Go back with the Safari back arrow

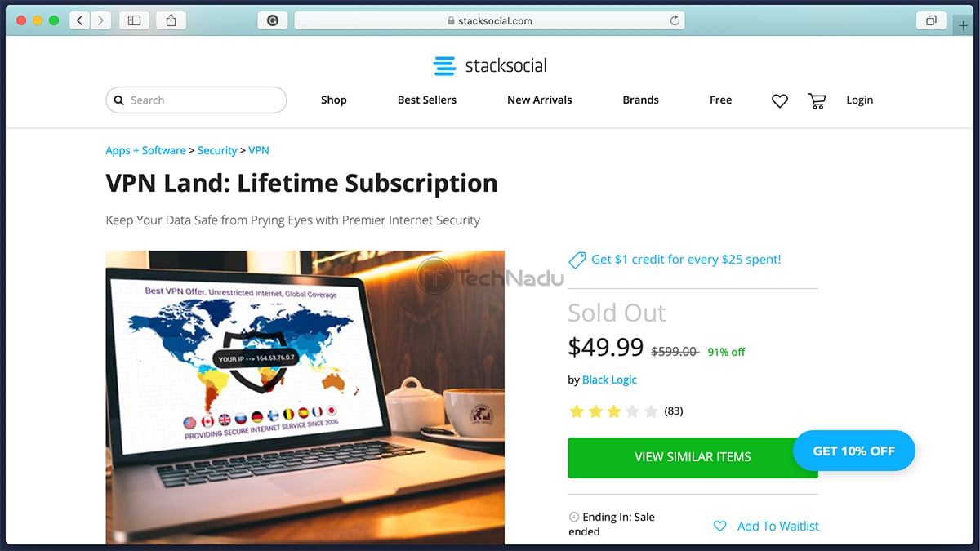(79, 20)
